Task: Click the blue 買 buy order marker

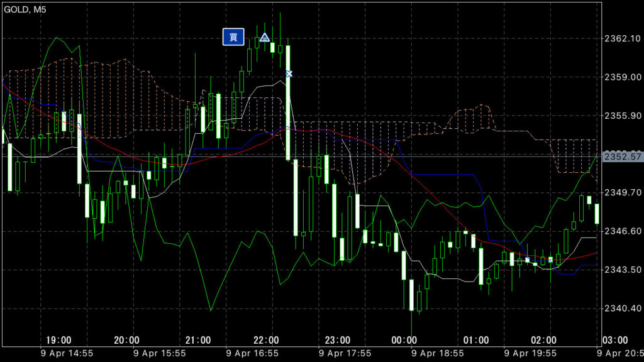Action: coord(233,37)
